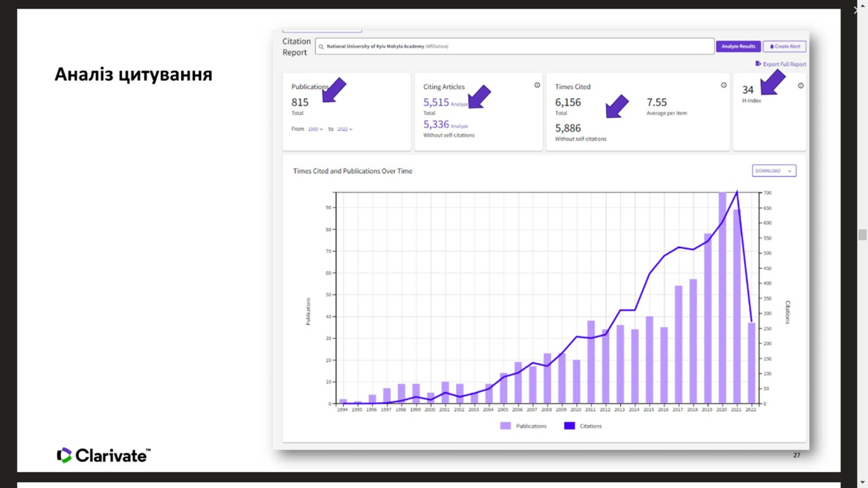Click Analyze link beside 5,336 count
Image resolution: width=868 pixels, height=488 pixels.
tap(459, 126)
